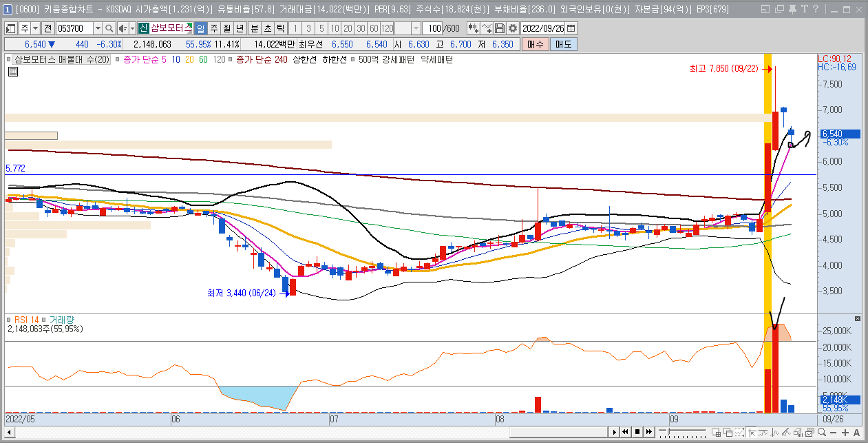Screen dimensions: 868x443
Task: Play the chart replay
Action: (x=615, y=433)
